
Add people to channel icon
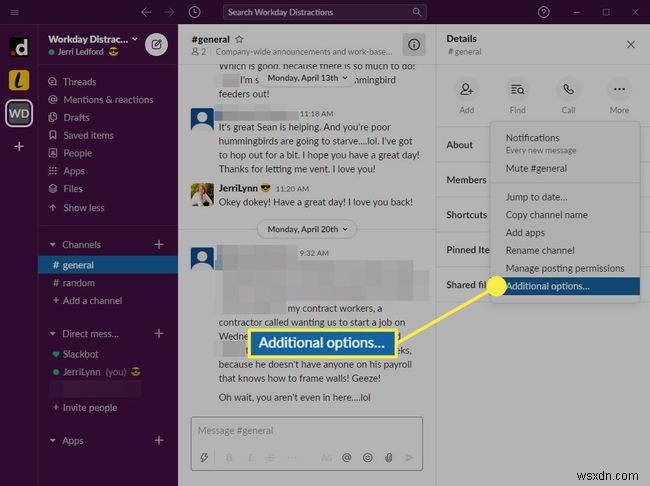466,90
